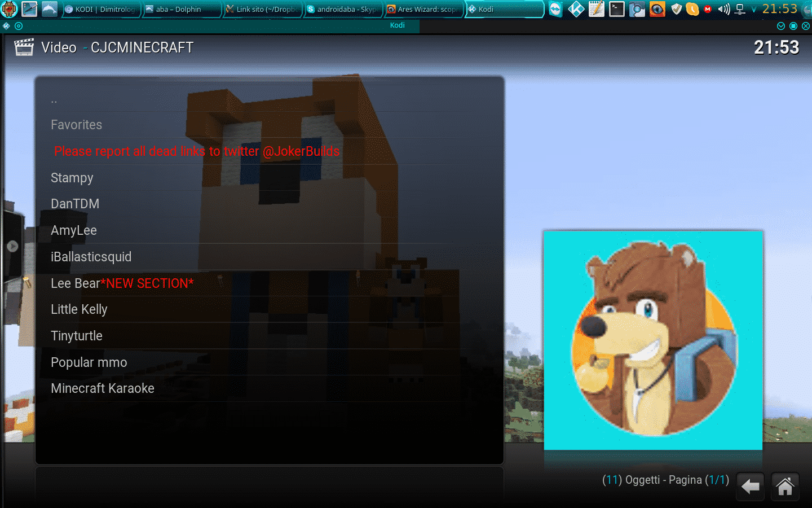812x508 pixels.
Task: Switch to androidaba Skype task
Action: pos(342,9)
